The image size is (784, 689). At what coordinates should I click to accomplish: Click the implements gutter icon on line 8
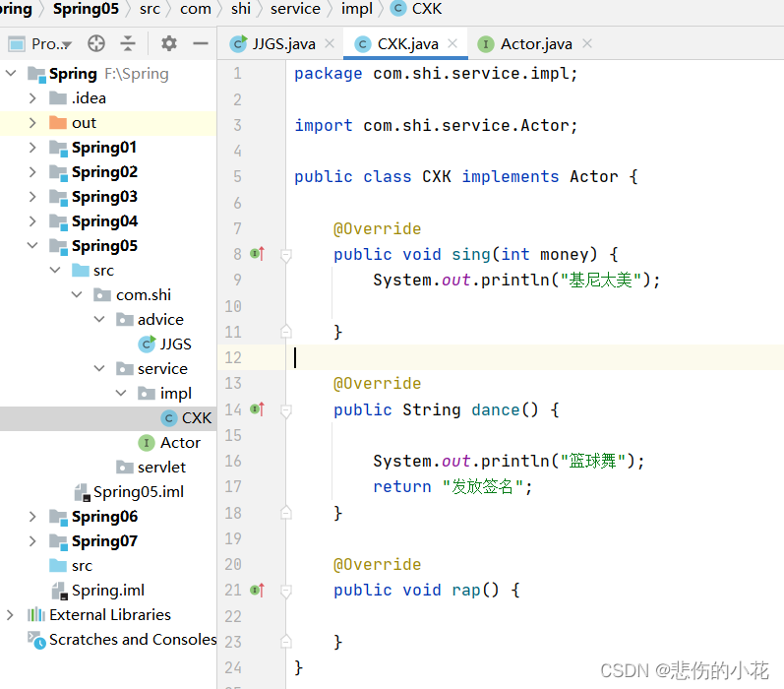257,254
